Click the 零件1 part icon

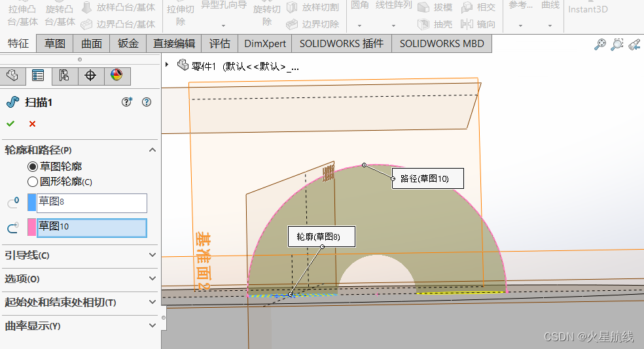point(183,65)
